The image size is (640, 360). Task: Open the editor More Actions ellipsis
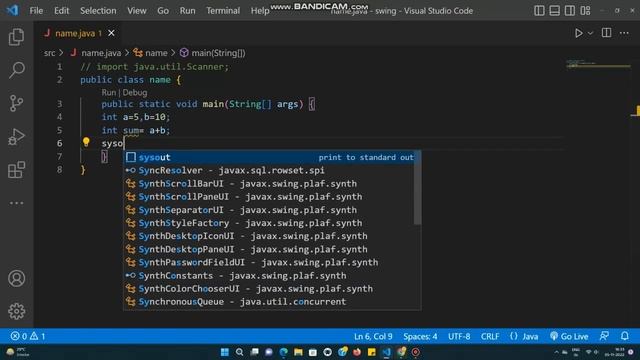tap(624, 33)
